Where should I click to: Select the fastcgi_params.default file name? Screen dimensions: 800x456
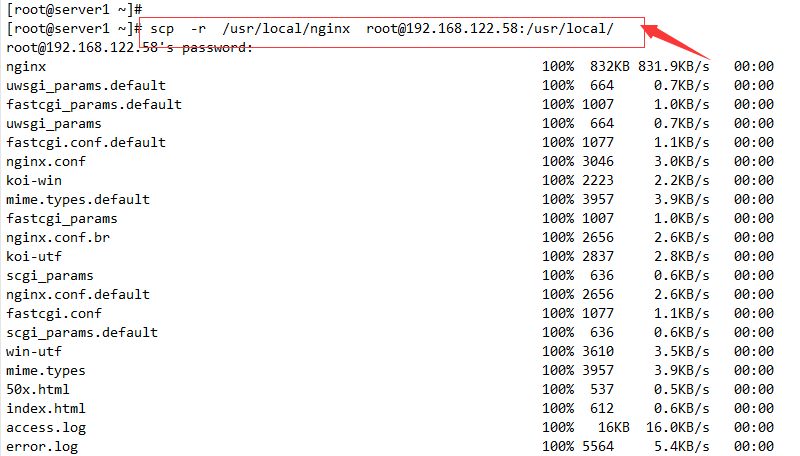click(x=94, y=104)
